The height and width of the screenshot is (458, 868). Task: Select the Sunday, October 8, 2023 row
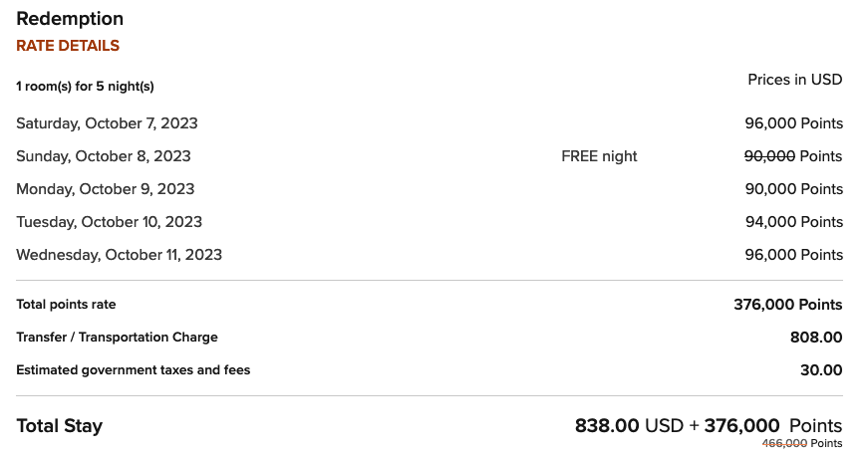(x=430, y=156)
